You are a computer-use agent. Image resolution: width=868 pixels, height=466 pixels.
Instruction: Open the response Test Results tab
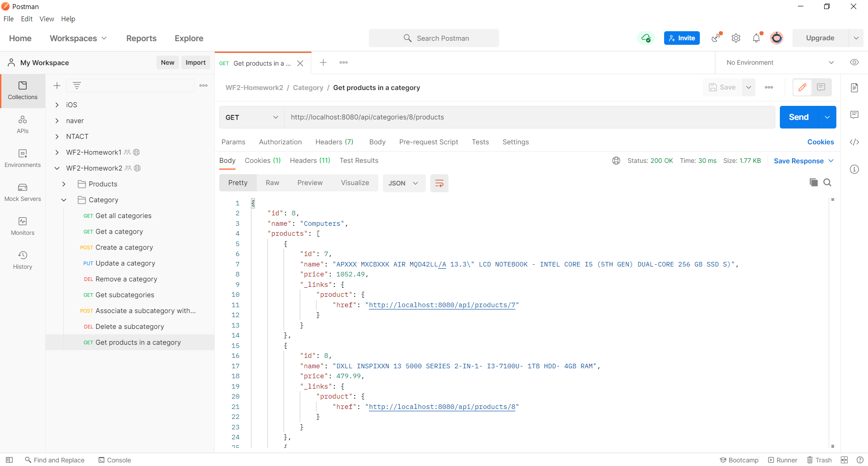pyautogui.click(x=359, y=161)
